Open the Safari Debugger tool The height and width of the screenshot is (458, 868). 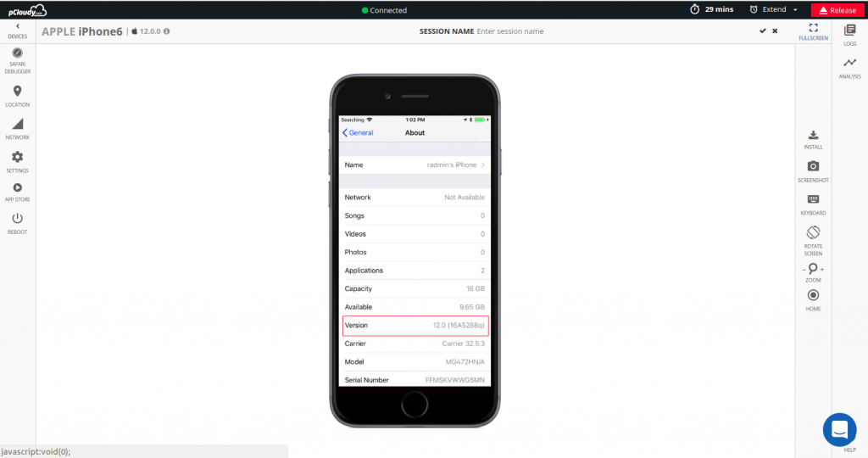tap(17, 60)
